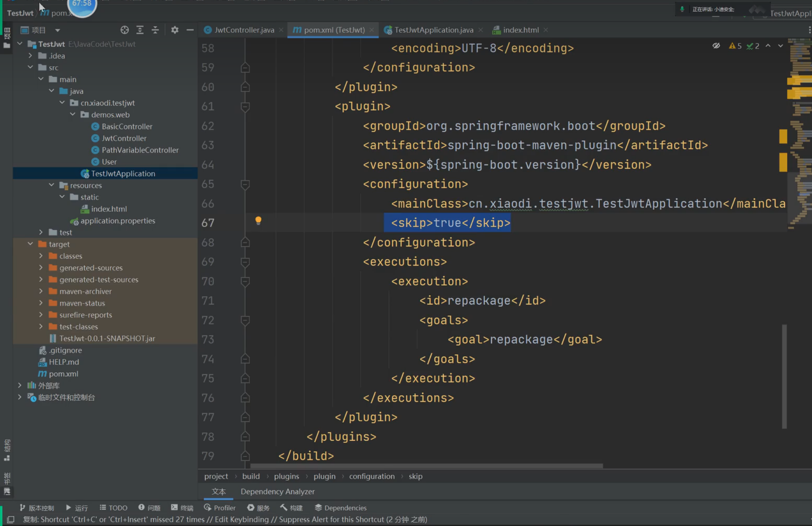
Task: Select TestJwt-0.0.1-SNAPSHOT.jar file
Action: [x=107, y=338]
